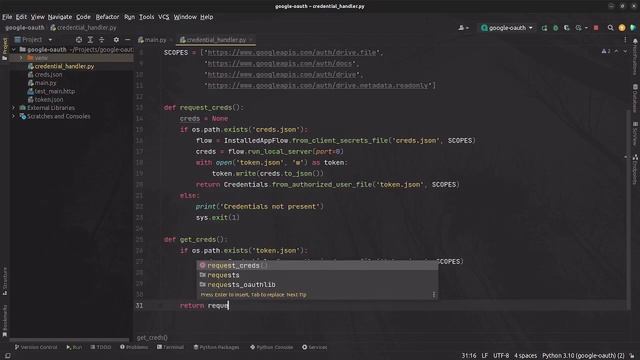This screenshot has height=360, width=640.
Task: Select opened file in Project panel
Action: pos(79,40)
